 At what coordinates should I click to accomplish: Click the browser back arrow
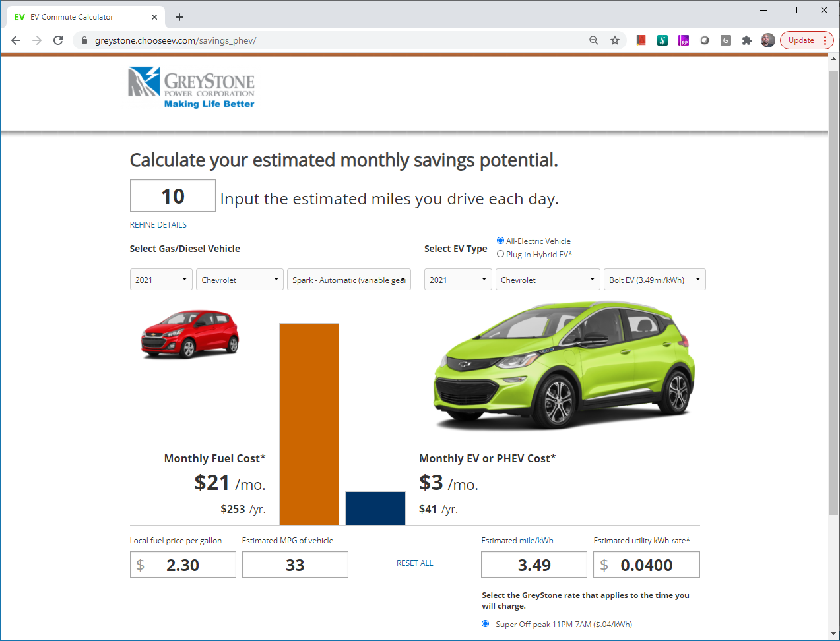click(x=16, y=40)
